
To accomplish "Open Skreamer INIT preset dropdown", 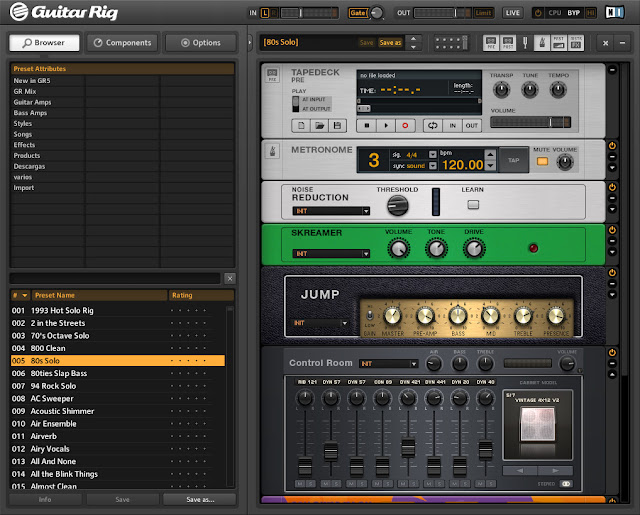I will [331, 254].
